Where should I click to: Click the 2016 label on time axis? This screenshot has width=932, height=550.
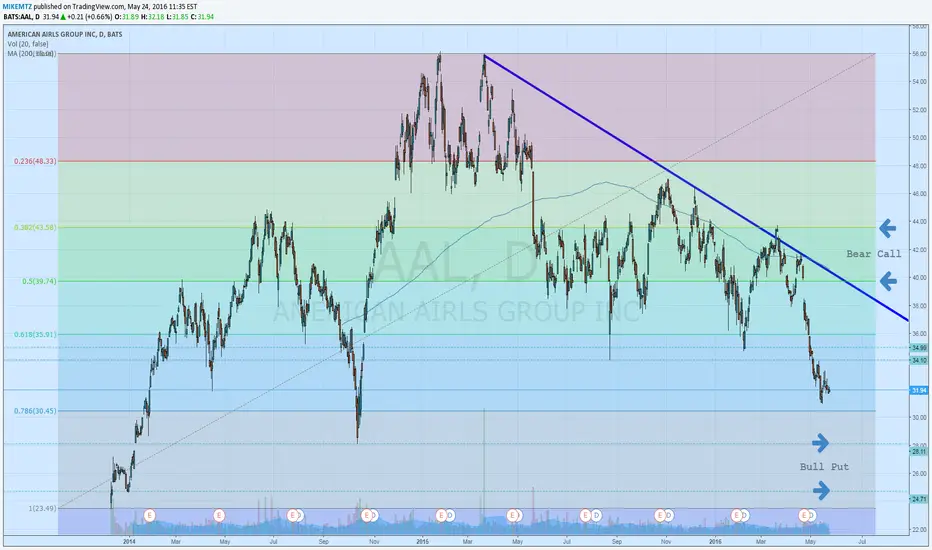click(716, 542)
